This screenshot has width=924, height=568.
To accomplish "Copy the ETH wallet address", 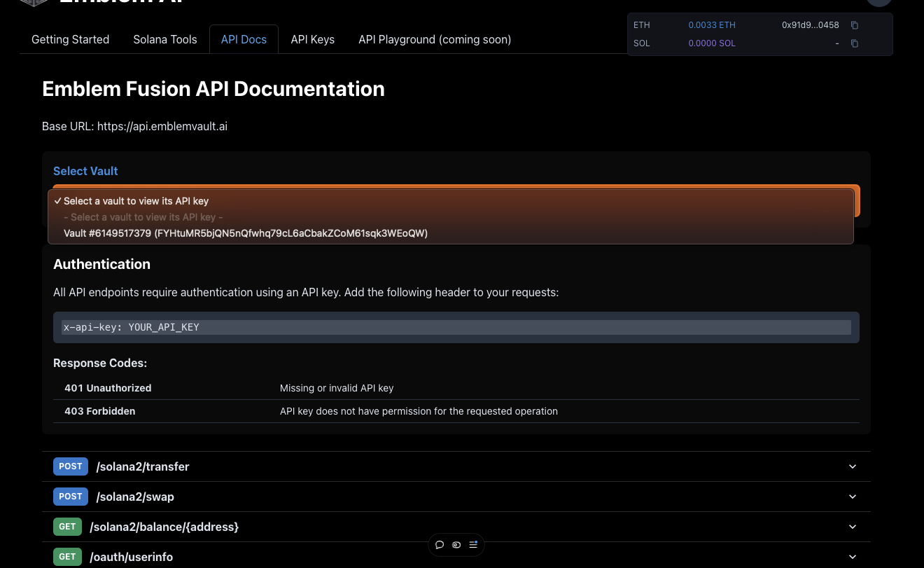I will (854, 25).
